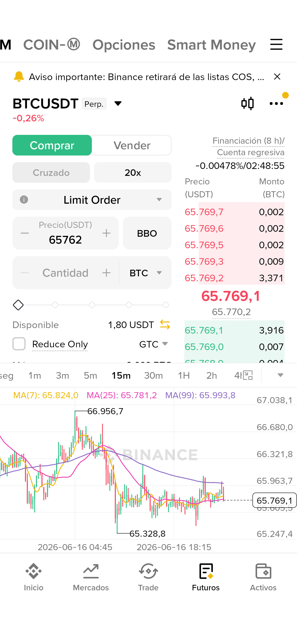Tap the Reduce Only label link
This screenshot has height=644, width=297.
pos(60,344)
